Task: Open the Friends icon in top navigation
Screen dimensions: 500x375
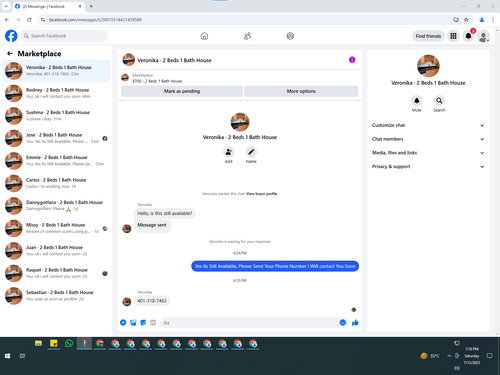Action: (247, 36)
